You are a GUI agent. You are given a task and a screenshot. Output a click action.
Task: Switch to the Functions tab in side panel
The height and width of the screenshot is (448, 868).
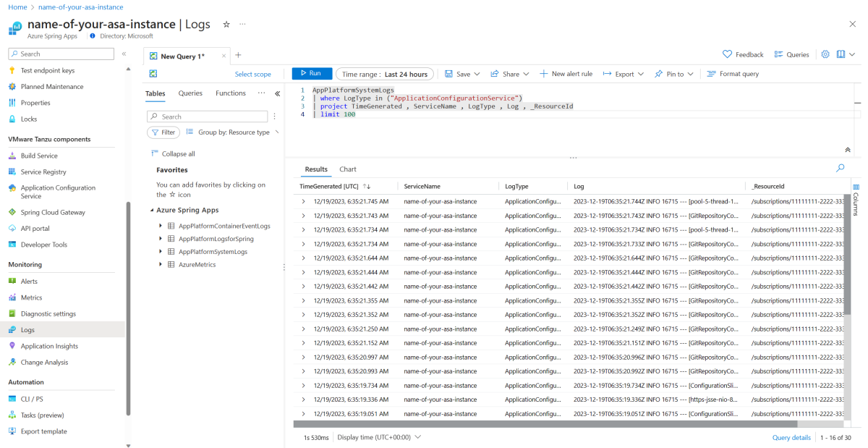point(231,93)
